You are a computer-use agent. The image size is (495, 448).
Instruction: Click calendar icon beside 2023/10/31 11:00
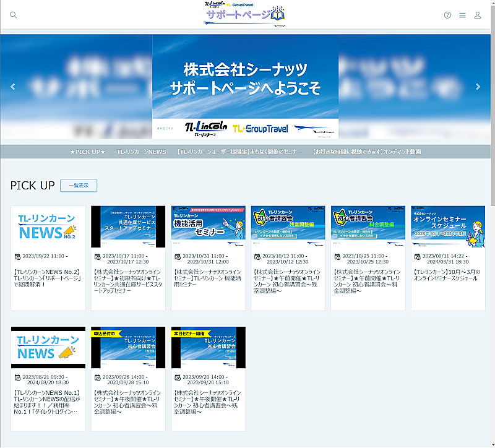[178, 256]
